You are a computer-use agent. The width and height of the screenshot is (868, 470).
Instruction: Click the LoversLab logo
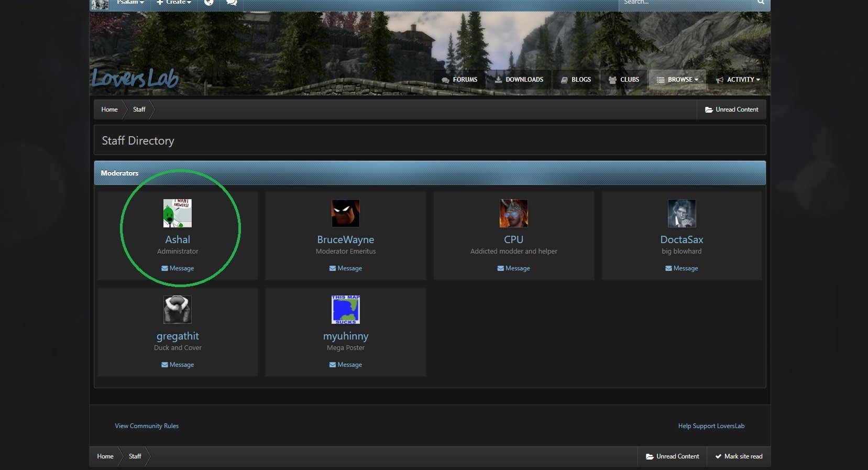click(x=135, y=79)
